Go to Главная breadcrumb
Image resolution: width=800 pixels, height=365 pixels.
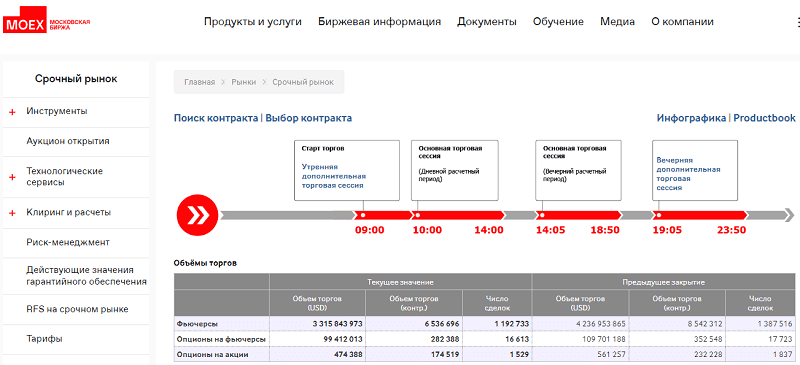pyautogui.click(x=199, y=82)
